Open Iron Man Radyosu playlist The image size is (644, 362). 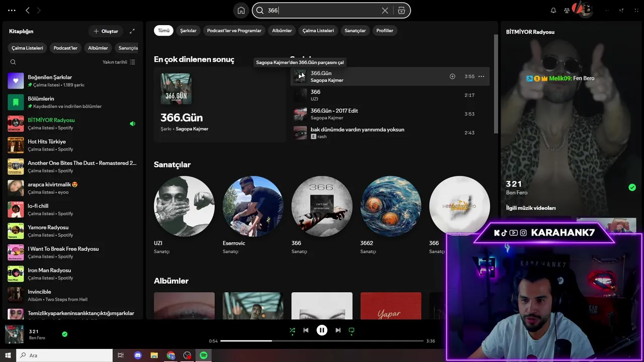pos(72,274)
